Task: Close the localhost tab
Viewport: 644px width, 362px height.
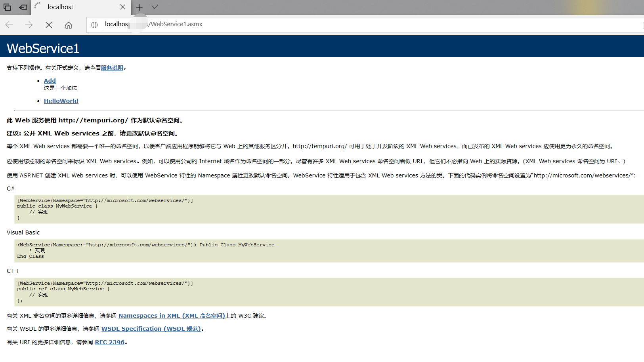Action: (122, 7)
